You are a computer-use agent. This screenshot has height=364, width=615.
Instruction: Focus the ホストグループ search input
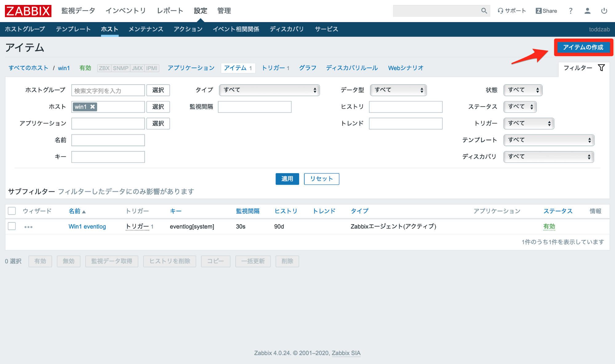click(108, 90)
